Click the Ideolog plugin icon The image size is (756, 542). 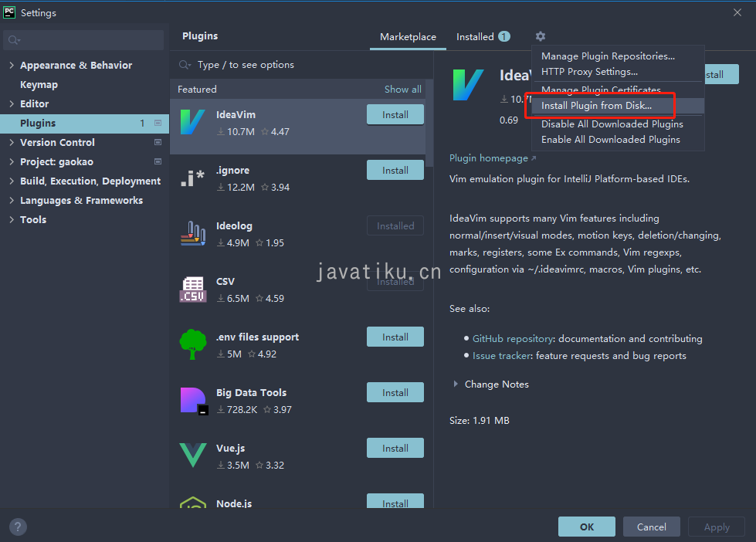click(x=193, y=233)
